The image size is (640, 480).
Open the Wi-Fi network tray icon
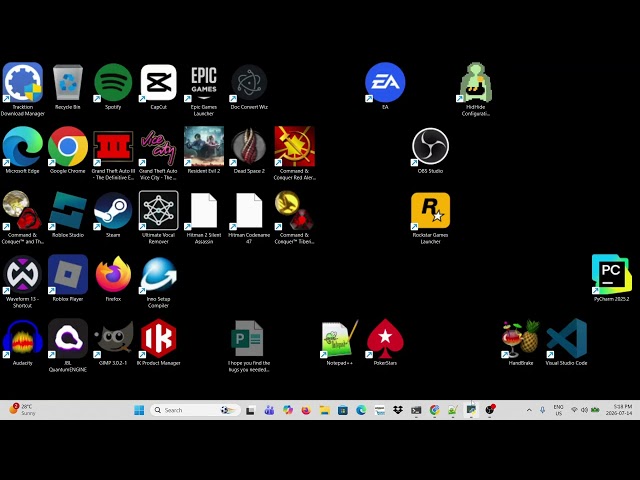(x=574, y=410)
